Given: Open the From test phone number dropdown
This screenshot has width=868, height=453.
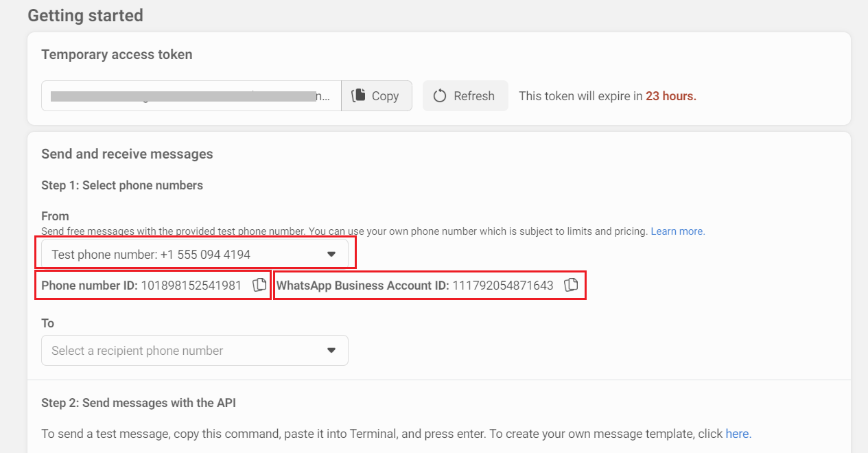Looking at the screenshot, I should click(x=195, y=255).
